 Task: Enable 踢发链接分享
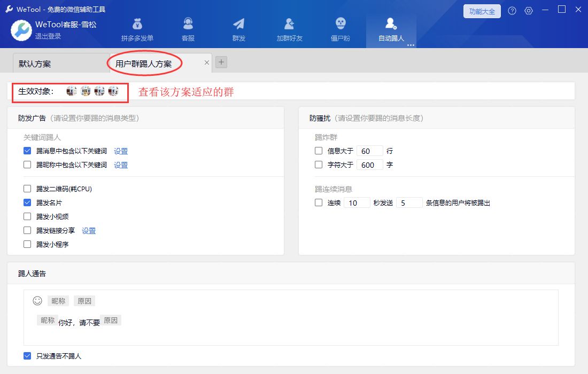tap(27, 230)
